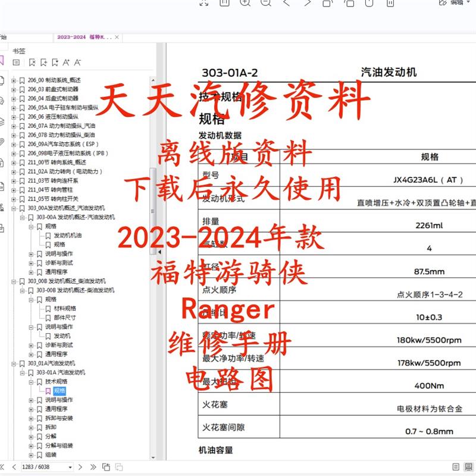Open bookmark 206_07B 动力制动操纵_柴油
Screen dimensions: 476x476
(x=61, y=135)
